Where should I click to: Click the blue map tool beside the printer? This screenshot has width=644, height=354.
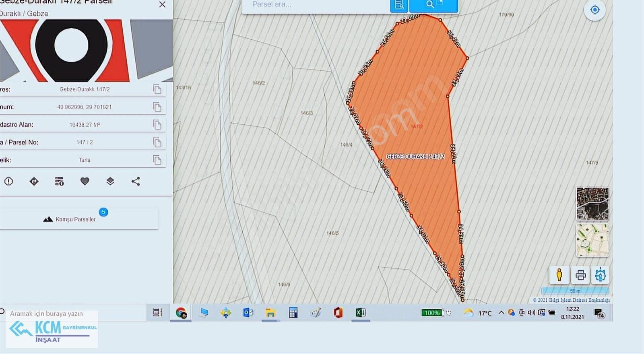tap(600, 275)
